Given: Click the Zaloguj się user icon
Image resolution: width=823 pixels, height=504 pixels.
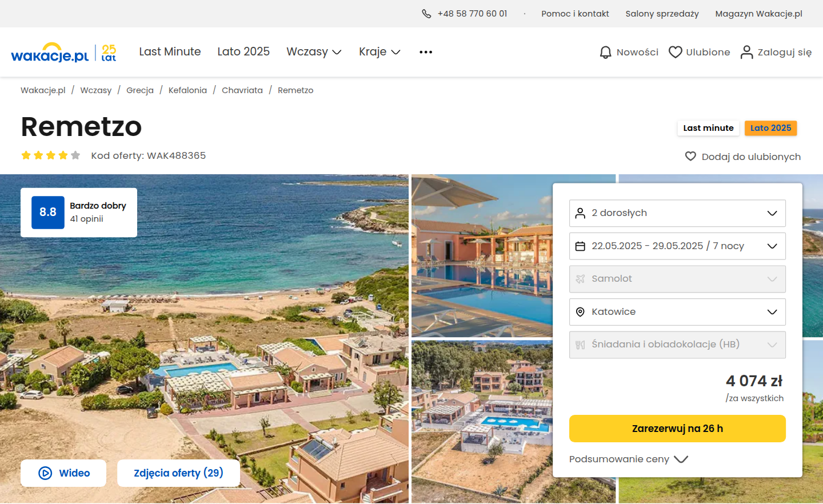Looking at the screenshot, I should pos(746,52).
